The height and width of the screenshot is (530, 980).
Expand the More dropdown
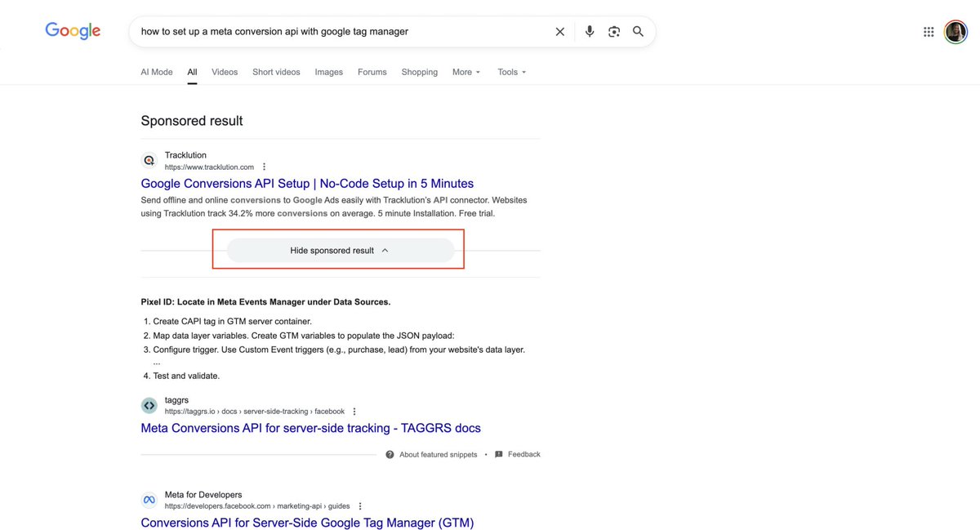click(x=466, y=72)
